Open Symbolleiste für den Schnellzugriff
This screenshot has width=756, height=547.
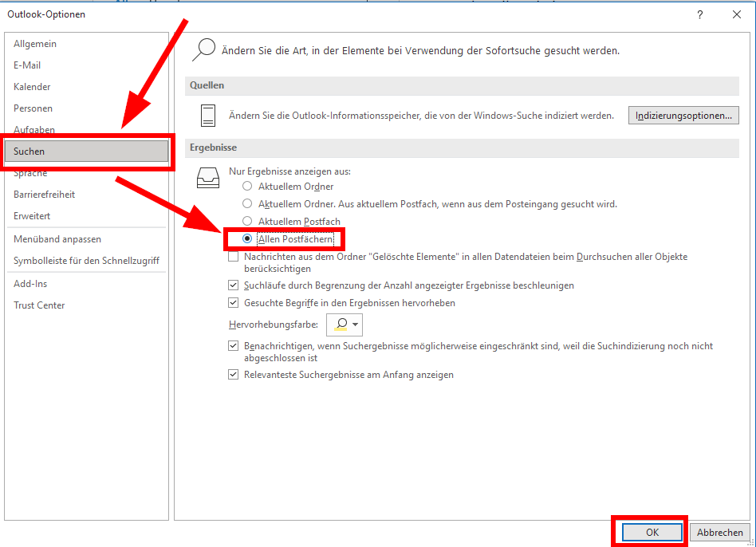[86, 261]
